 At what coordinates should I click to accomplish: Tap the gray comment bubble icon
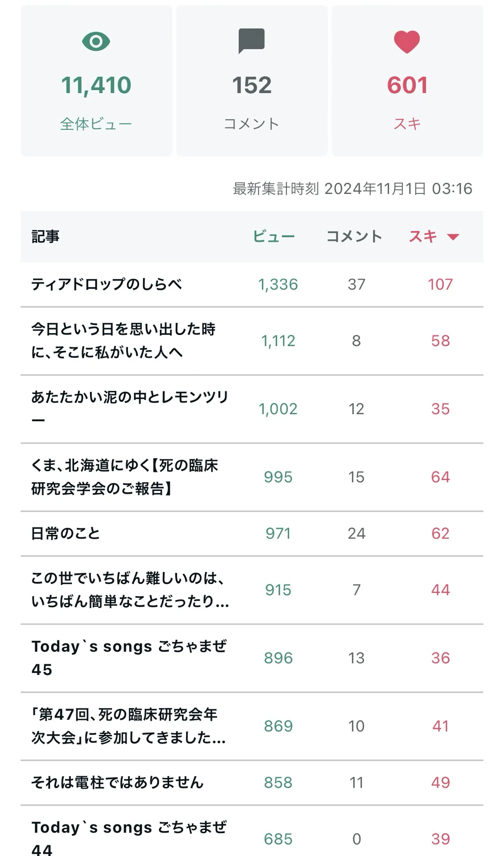tap(251, 41)
